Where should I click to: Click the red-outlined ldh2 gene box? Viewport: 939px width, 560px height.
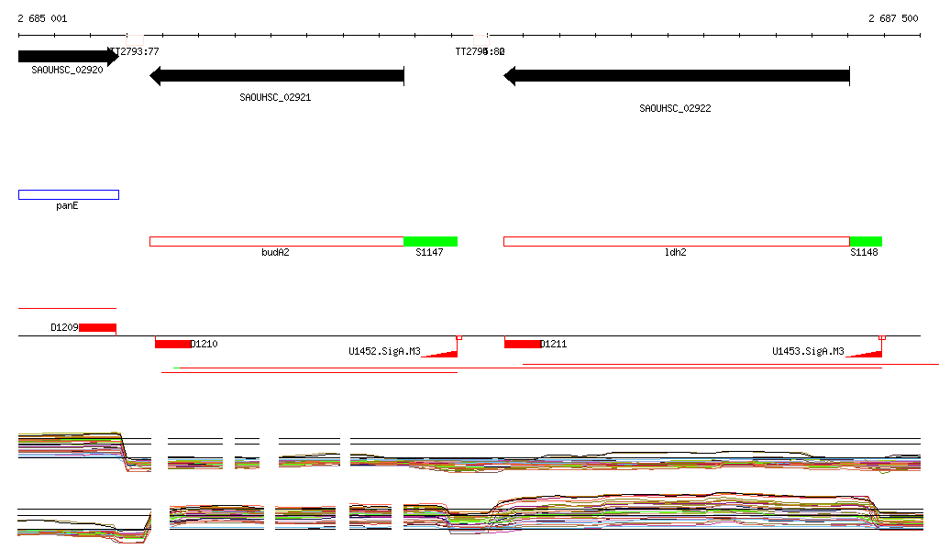(x=676, y=241)
